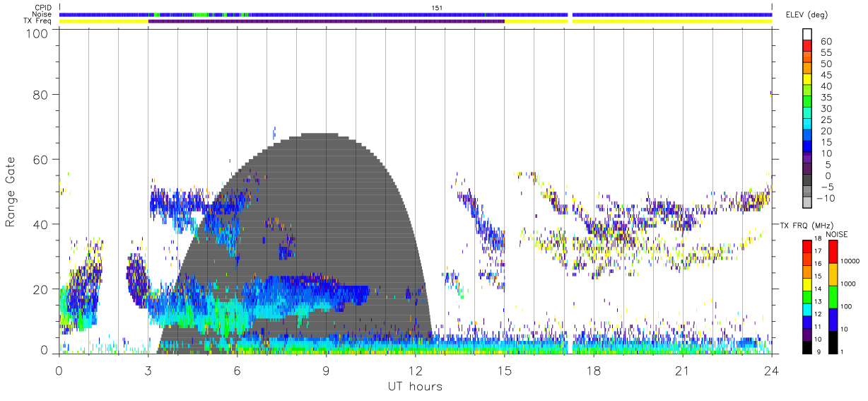
Task: Click the black 1–10 NOISE colorbar segment
Action: 833,342
